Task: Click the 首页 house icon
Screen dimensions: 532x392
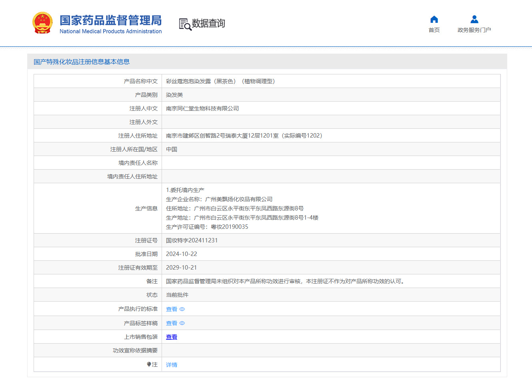Action: coord(434,19)
